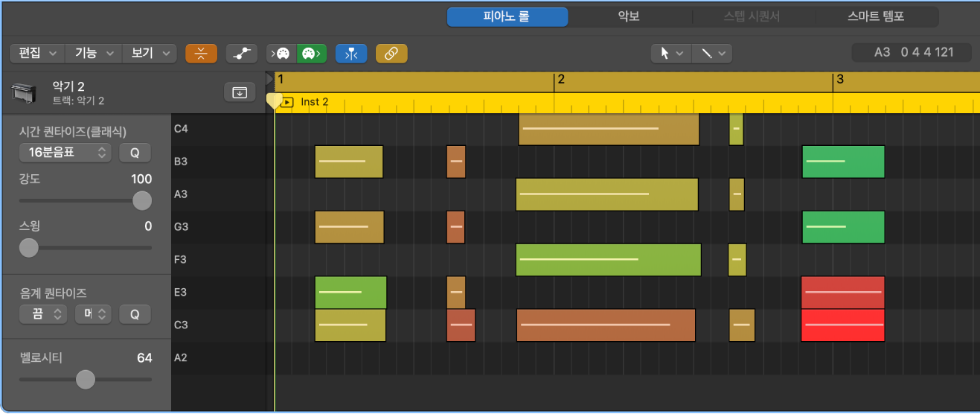Toggle the Collapse Mode button
The height and width of the screenshot is (414, 980).
201,54
